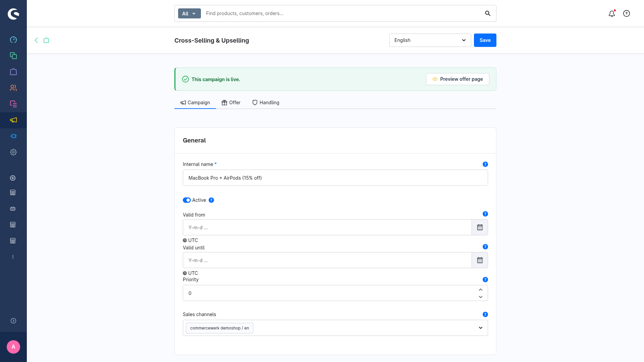Screen dimensions: 644x362
Task: Switch to the Offer tab
Action: click(231, 103)
